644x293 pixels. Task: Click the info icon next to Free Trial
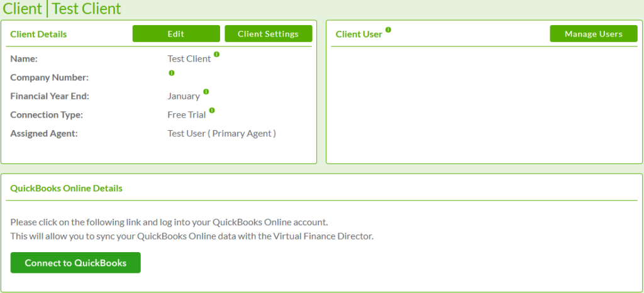211,110
